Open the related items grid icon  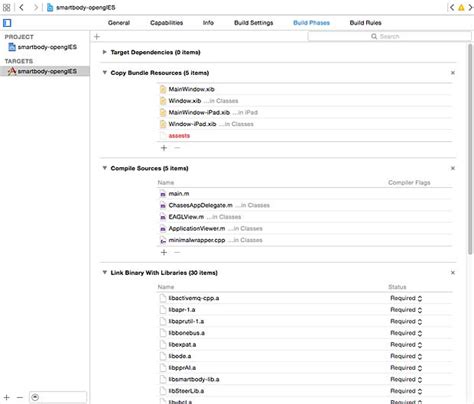coord(6,7)
